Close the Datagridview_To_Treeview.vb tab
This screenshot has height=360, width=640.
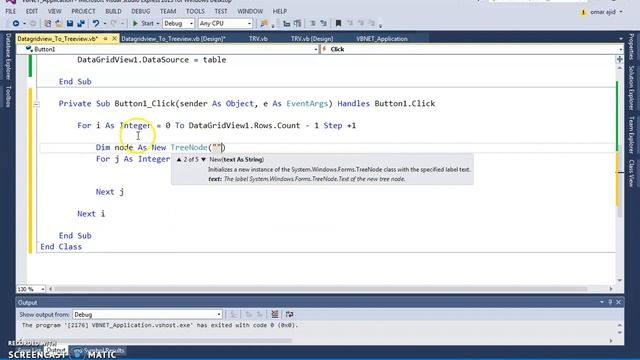click(x=114, y=38)
